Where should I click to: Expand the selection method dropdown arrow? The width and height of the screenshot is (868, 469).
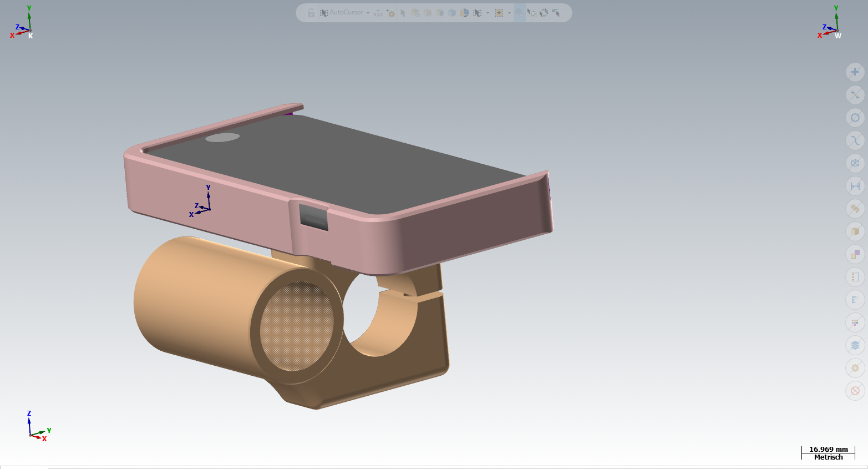pos(488,13)
